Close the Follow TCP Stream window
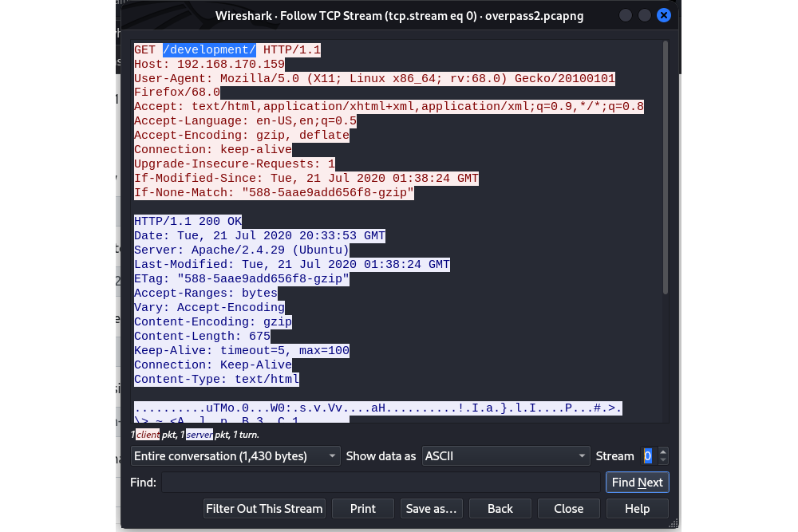Image resolution: width=798 pixels, height=532 pixels. tap(664, 15)
